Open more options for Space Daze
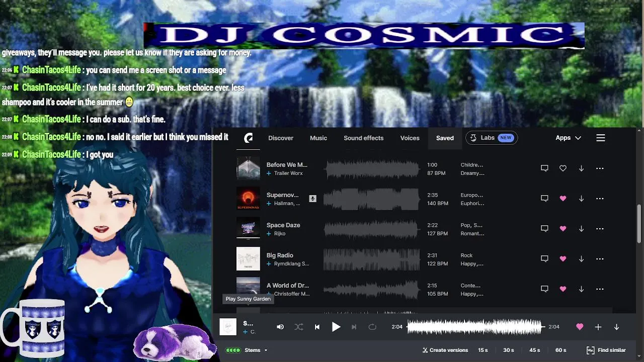Image resolution: width=644 pixels, height=362 pixels. tap(600, 229)
